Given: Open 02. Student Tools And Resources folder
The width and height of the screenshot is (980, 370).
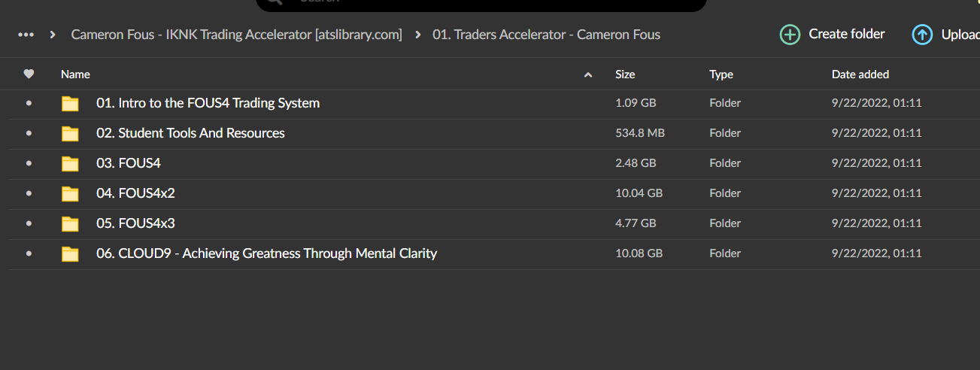Looking at the screenshot, I should point(201,133).
